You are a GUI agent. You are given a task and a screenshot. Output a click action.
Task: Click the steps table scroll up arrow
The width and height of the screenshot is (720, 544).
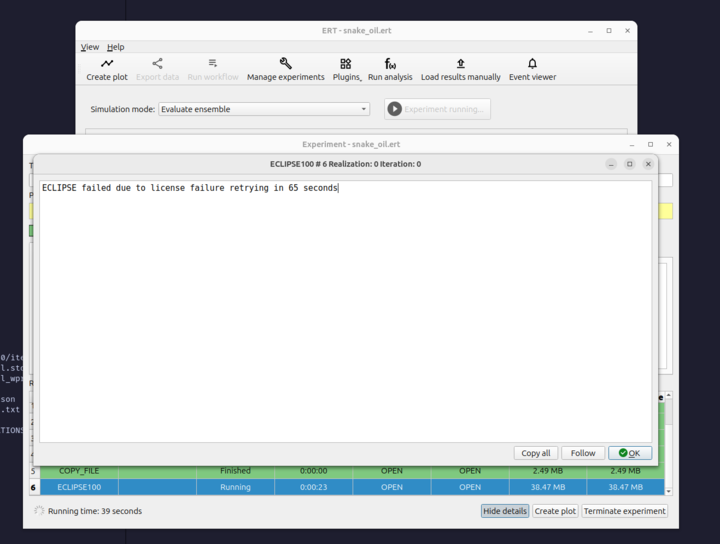(x=669, y=395)
